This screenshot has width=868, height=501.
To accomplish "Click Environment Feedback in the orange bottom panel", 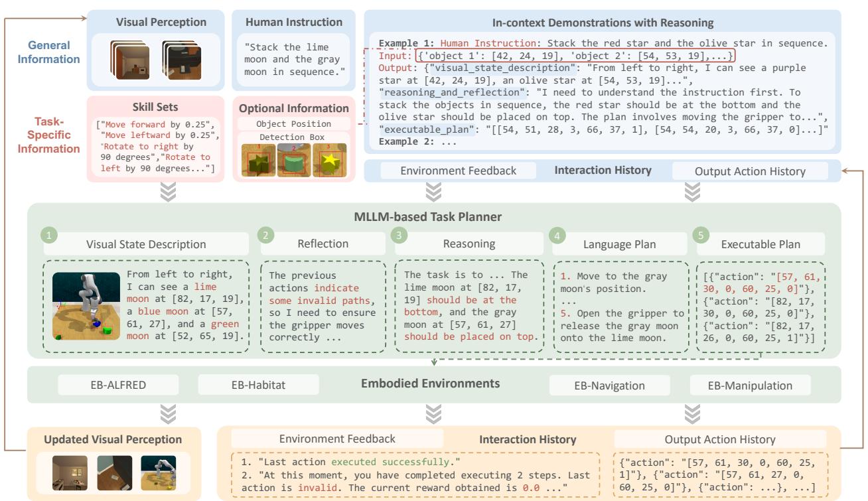I will tap(337, 439).
